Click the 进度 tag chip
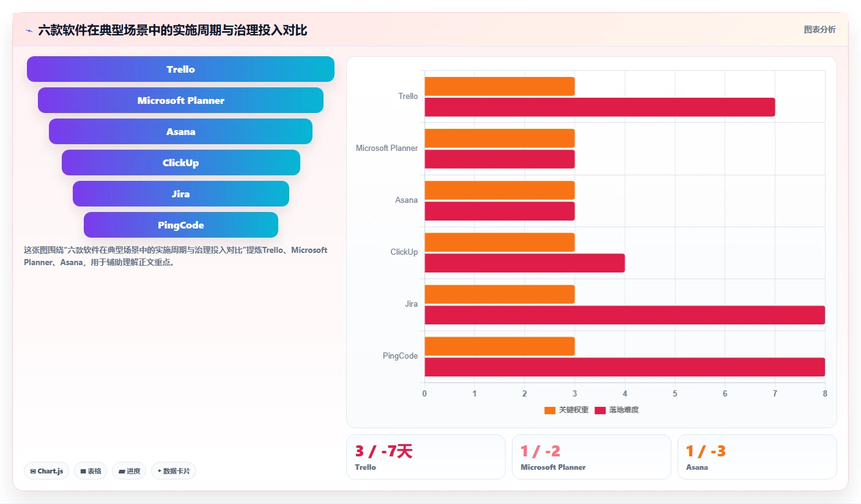The image size is (861, 504). 129,471
